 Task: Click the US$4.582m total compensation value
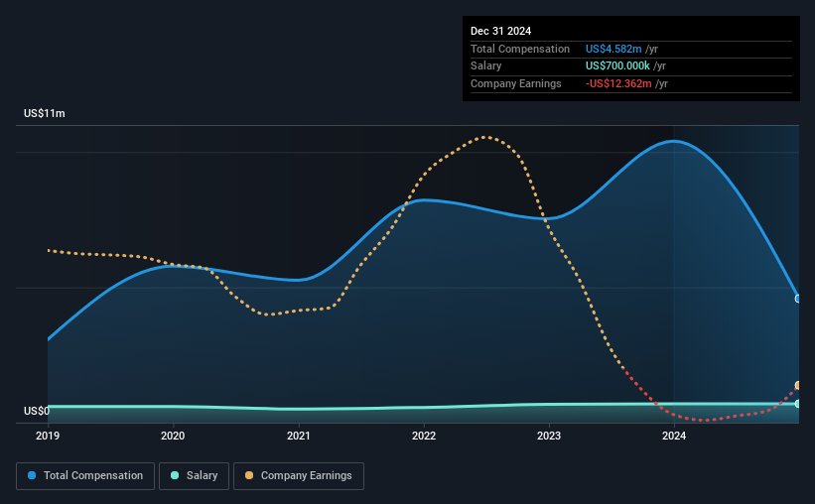[613, 49]
